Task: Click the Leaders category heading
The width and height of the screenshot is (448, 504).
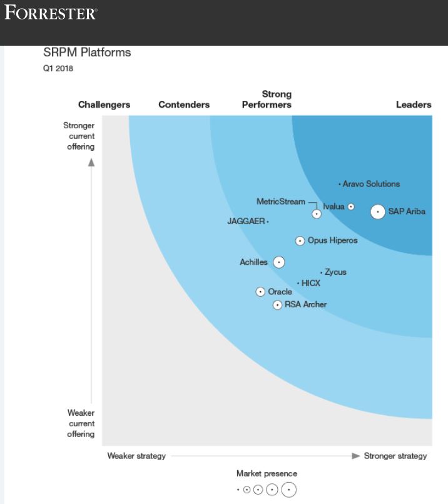Action: [414, 105]
